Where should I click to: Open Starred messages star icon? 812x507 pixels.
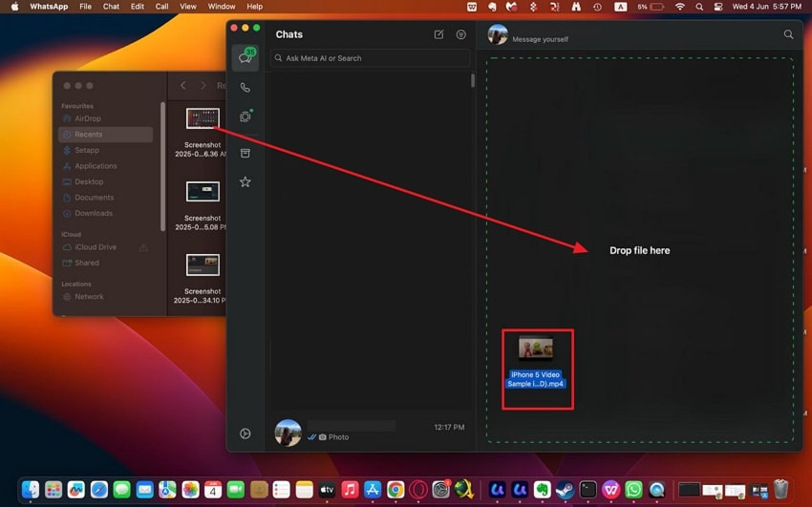coord(246,181)
